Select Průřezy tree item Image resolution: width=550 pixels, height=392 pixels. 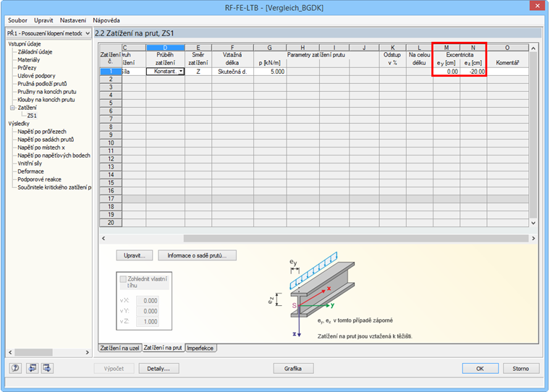(27, 68)
